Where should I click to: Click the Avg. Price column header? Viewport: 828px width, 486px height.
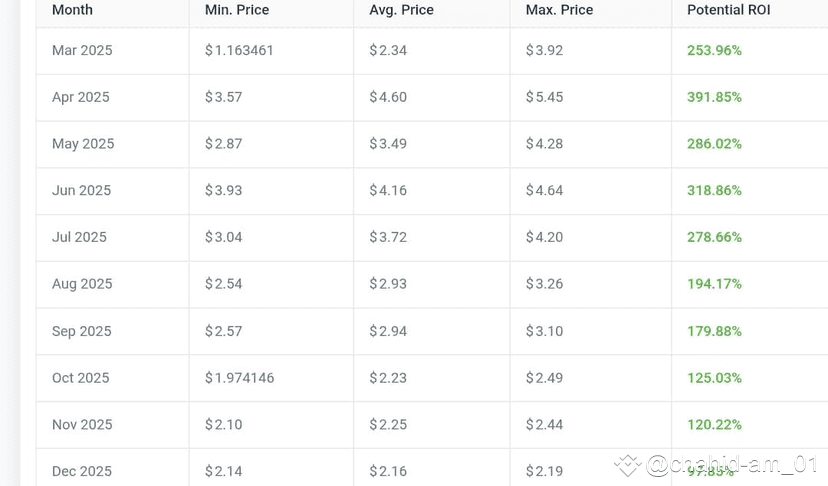(401, 10)
